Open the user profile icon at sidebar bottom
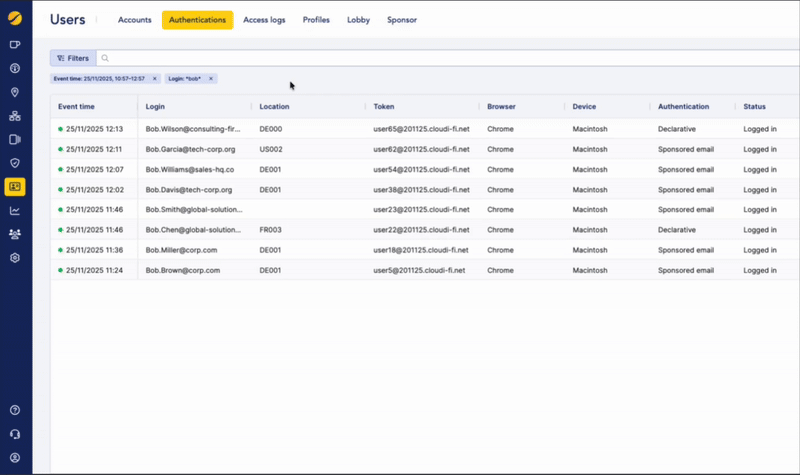Viewport: 800px width, 475px height. pyautogui.click(x=15, y=458)
